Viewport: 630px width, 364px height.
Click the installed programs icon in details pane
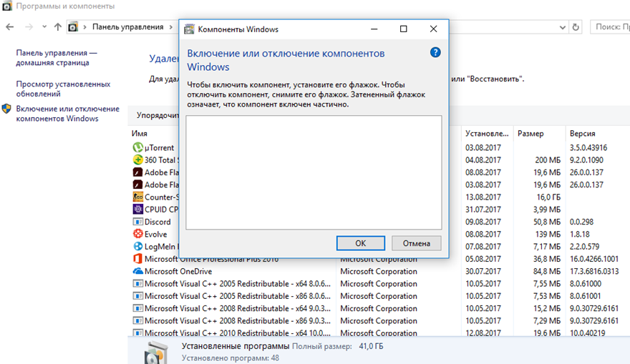coord(155,353)
